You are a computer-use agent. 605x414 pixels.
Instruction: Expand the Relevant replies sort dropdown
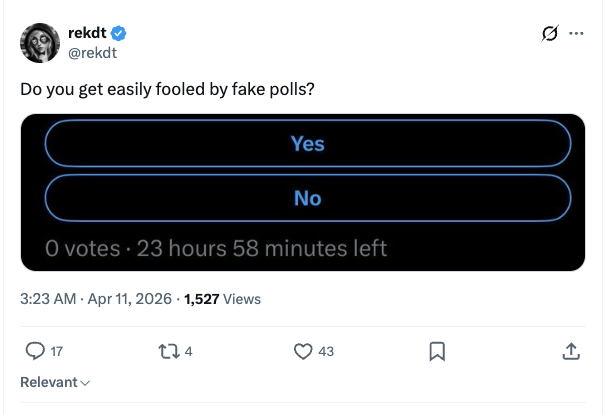pos(55,383)
